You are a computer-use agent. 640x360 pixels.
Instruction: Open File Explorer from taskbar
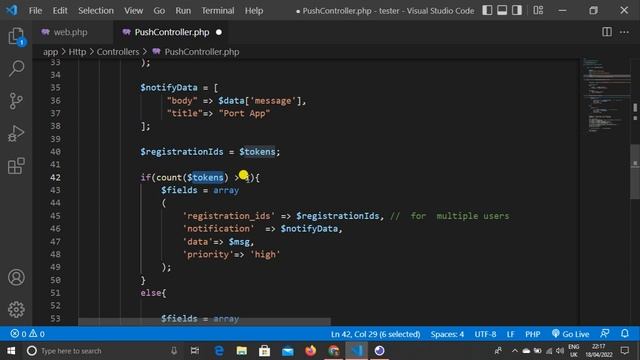click(x=242, y=351)
